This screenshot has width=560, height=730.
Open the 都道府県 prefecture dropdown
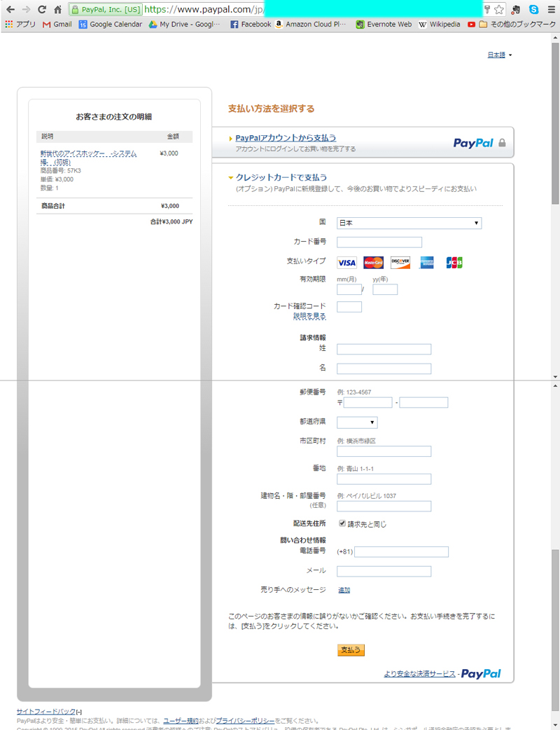pyautogui.click(x=357, y=422)
